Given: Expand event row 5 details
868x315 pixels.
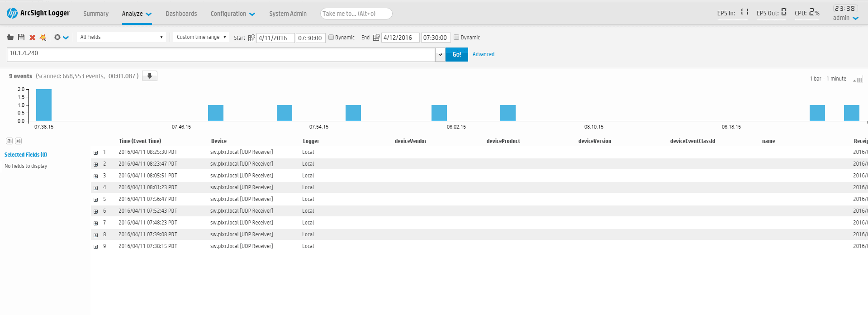Looking at the screenshot, I should (x=96, y=200).
